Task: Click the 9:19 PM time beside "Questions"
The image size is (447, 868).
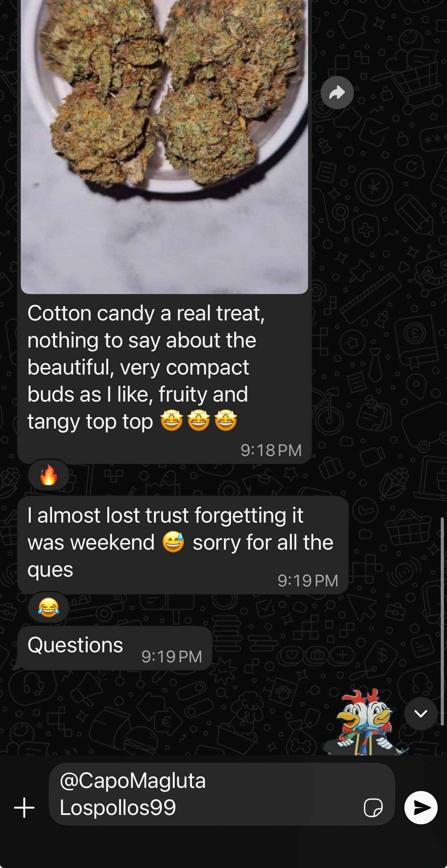Action: click(x=172, y=656)
